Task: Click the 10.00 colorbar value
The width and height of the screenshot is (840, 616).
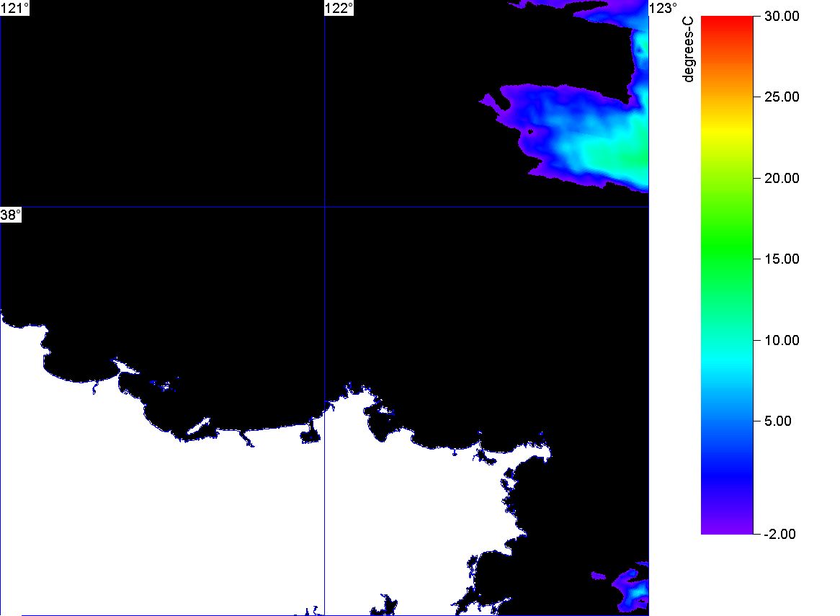Action: point(782,340)
